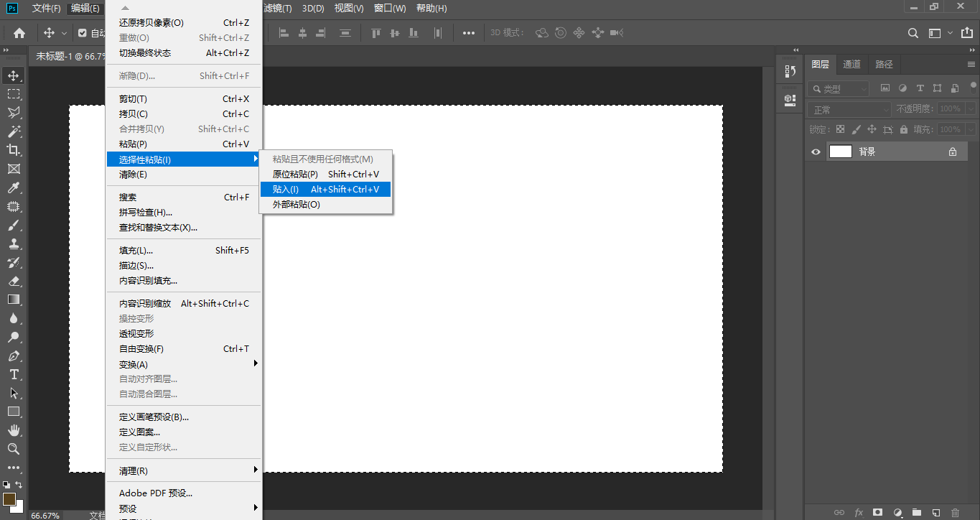Select the Gradient tool
This screenshot has width=980, height=520.
(14, 300)
